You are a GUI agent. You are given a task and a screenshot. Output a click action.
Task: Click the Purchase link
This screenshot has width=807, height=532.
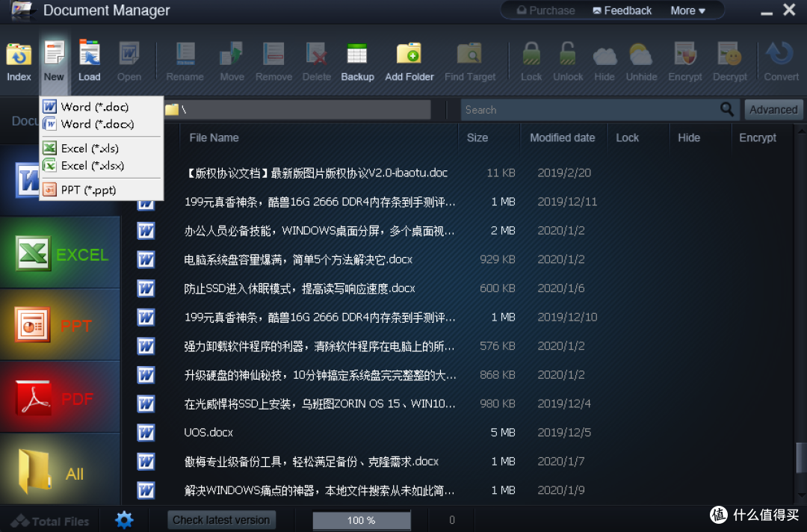[546, 10]
